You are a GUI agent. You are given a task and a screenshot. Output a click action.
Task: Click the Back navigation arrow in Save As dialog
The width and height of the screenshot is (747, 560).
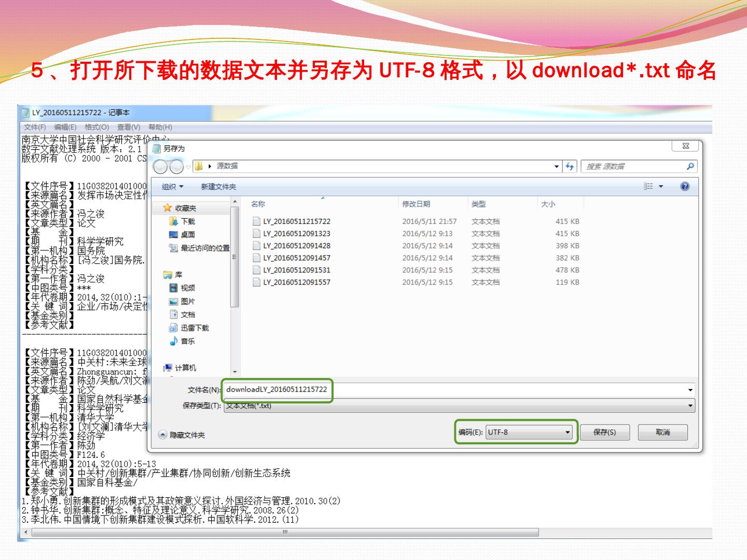161,166
